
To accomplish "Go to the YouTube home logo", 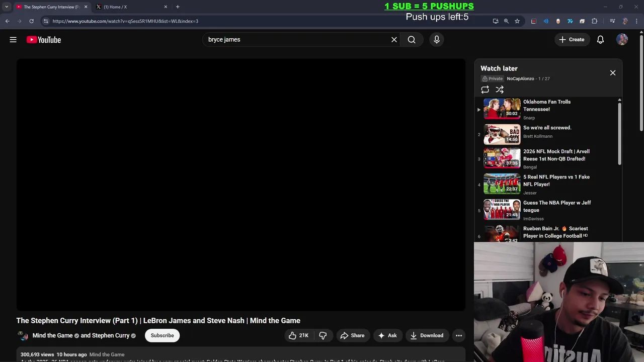I will point(44,40).
